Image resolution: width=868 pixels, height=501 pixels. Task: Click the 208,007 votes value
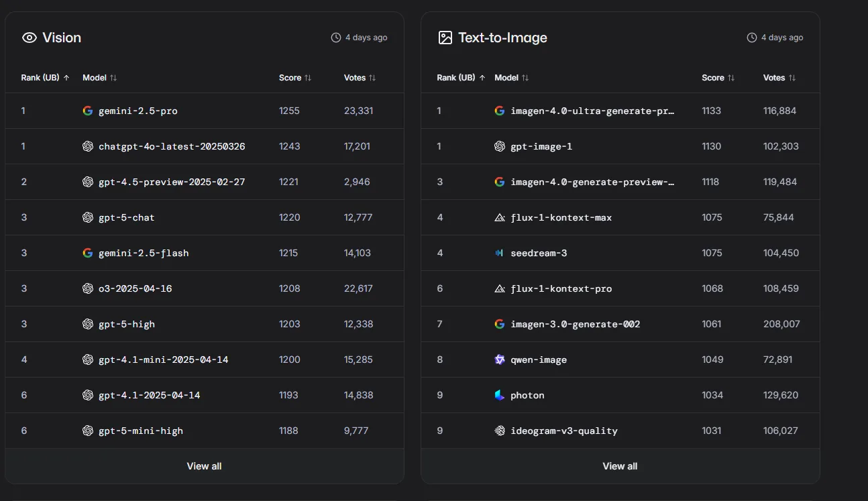(781, 324)
